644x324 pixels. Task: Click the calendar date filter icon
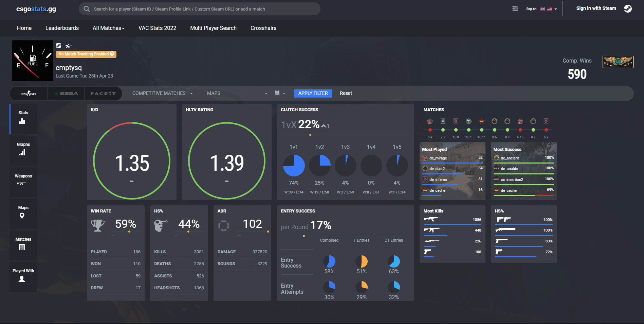point(277,93)
